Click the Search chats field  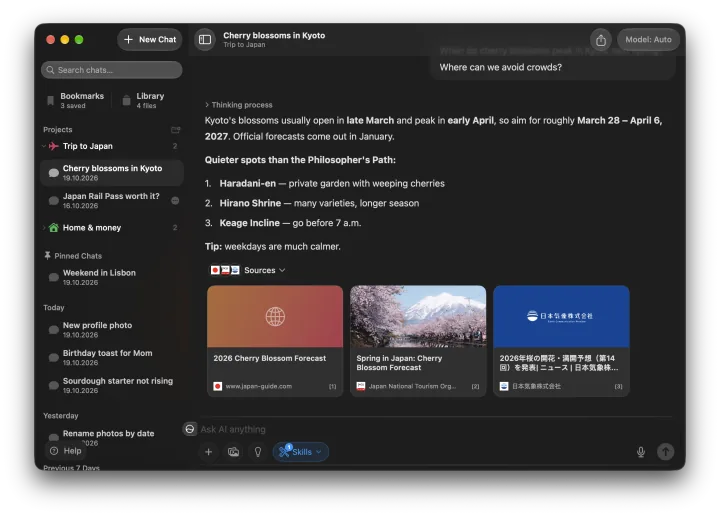112,70
